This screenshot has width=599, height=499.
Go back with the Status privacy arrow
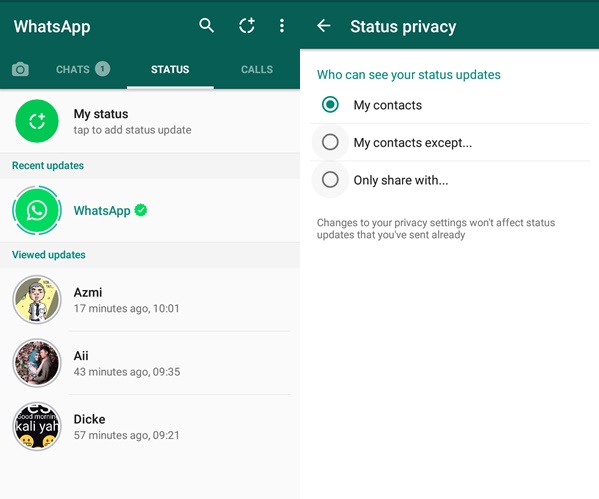click(324, 26)
